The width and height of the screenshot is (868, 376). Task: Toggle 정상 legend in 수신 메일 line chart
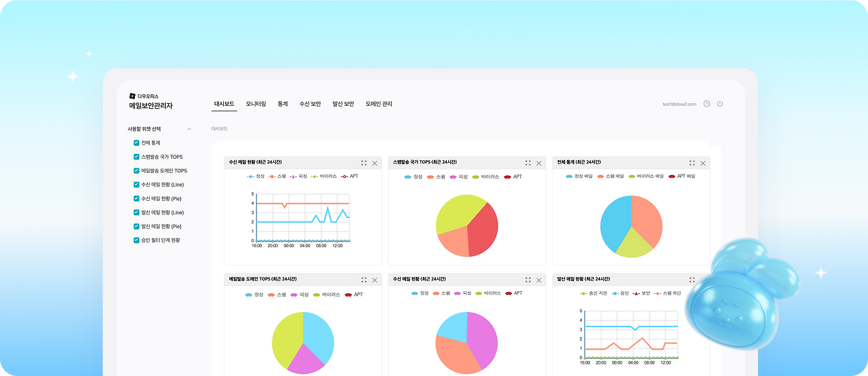tap(256, 176)
